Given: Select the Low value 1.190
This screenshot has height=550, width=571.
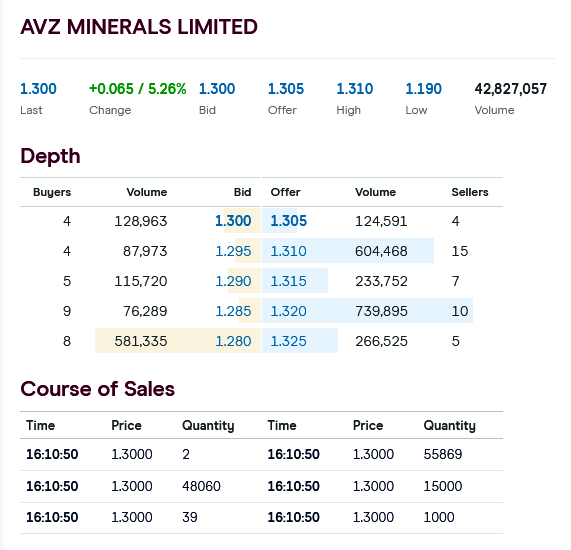Looking at the screenshot, I should (424, 89).
